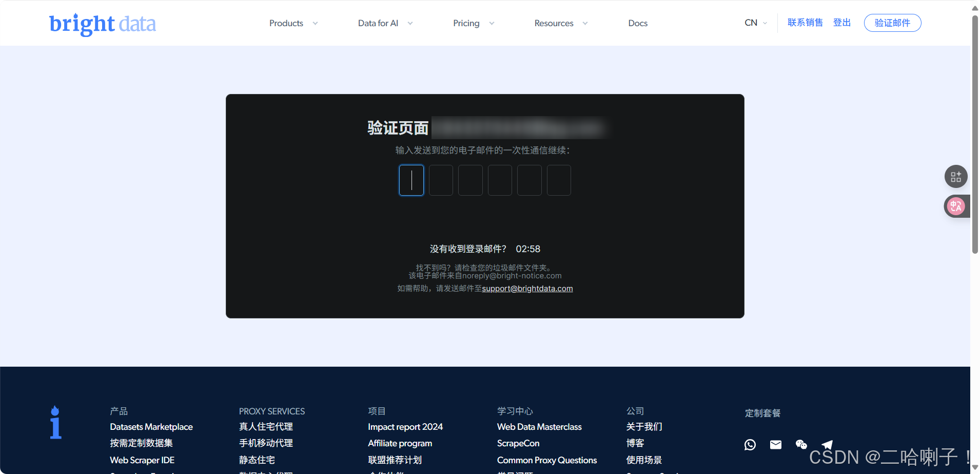Screen dimensions: 980x474
Task: Focus the second verification code box
Action: (441, 180)
